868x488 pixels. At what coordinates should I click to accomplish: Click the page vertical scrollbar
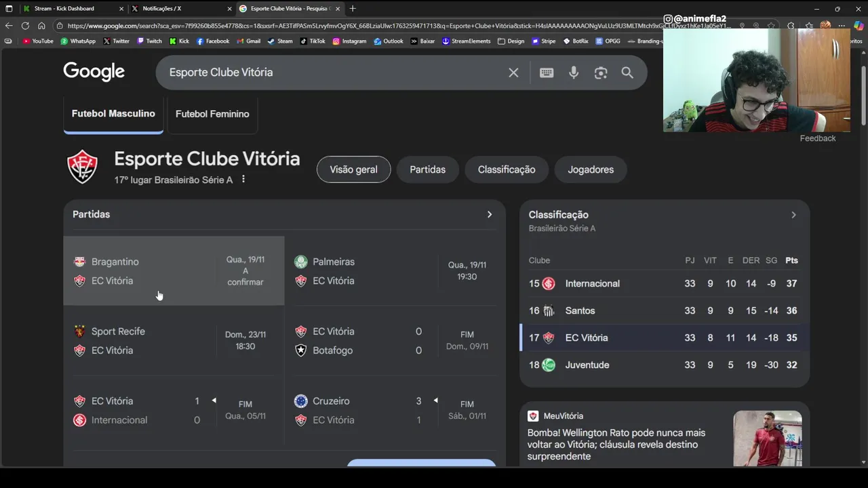(863, 95)
